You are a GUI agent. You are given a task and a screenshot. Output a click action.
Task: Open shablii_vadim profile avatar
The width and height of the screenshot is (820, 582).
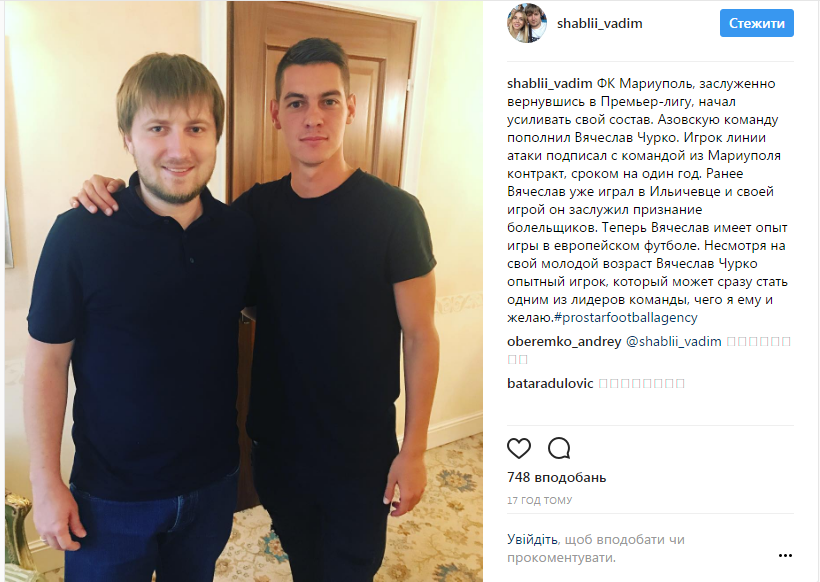coord(527,23)
